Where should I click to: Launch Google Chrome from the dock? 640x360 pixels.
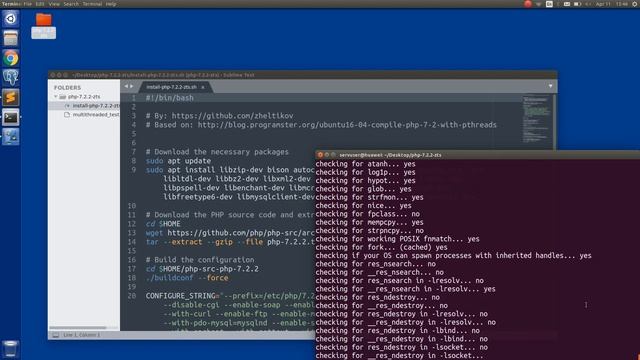[x=11, y=58]
